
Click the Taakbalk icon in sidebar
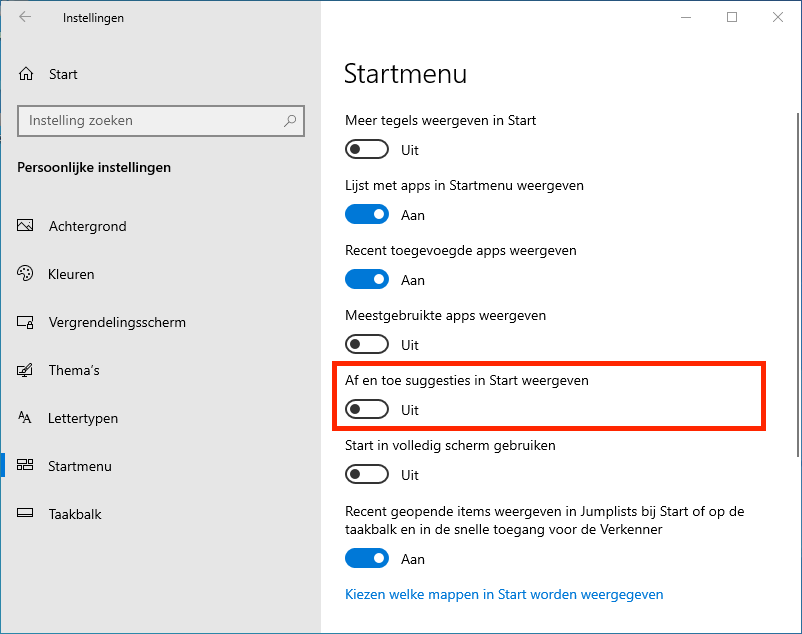[x=26, y=514]
